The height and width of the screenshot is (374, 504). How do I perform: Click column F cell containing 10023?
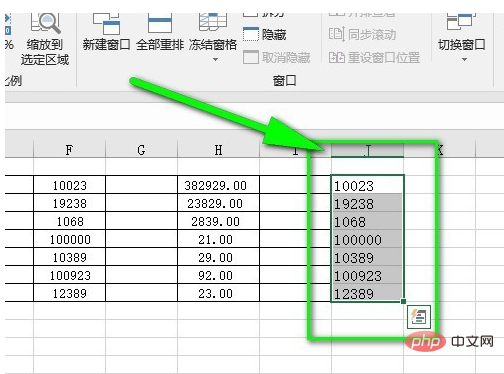pos(69,185)
